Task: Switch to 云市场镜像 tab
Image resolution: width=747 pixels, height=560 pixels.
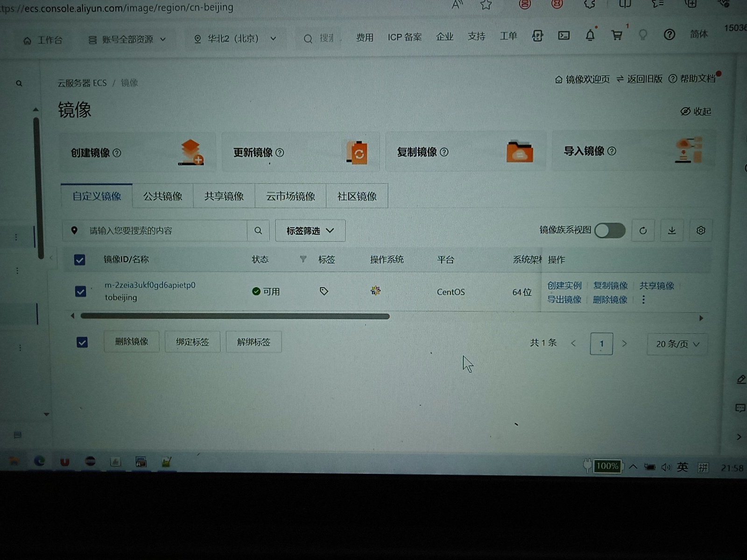Action: 290,196
